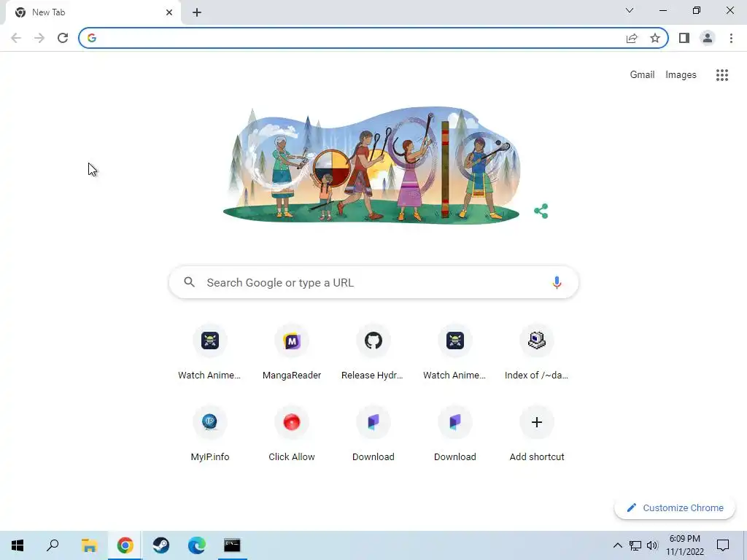747x560 pixels.
Task: Open the Download shortcut next to Add shortcut
Action: [x=455, y=434]
